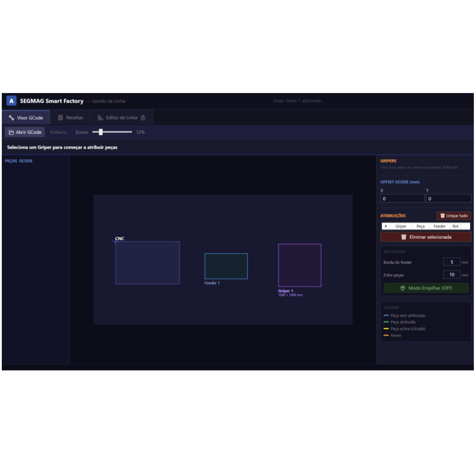Click the wrench icon on Visor GCode
Viewport: 476px width, 476px height.
11,118
